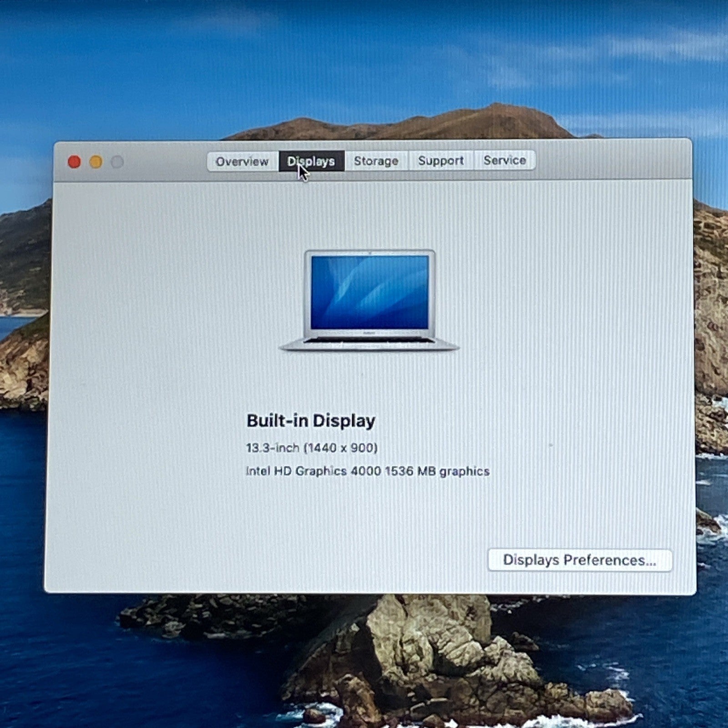Minimize the window with the yellow button
This screenshot has width=728, height=728.
point(96,162)
